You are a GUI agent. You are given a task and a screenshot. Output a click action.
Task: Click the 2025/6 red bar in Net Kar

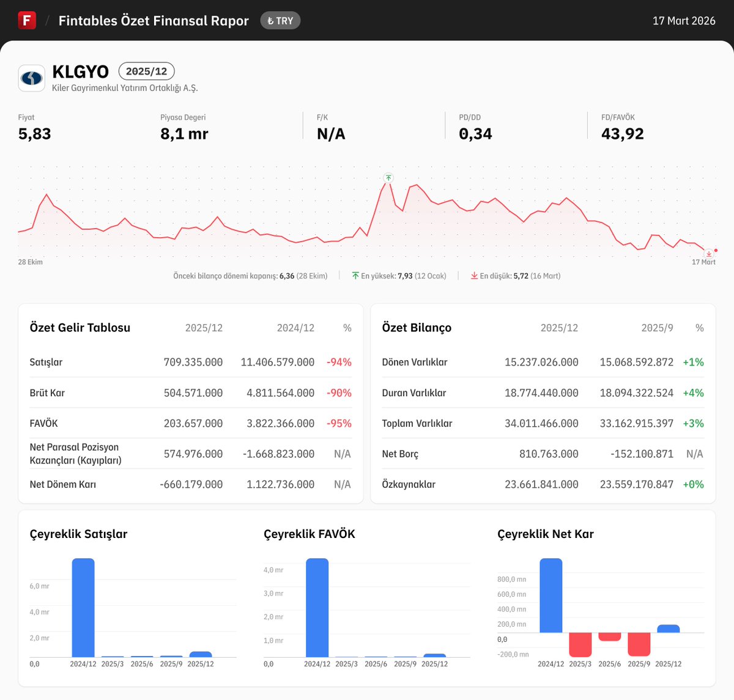pyautogui.click(x=610, y=637)
